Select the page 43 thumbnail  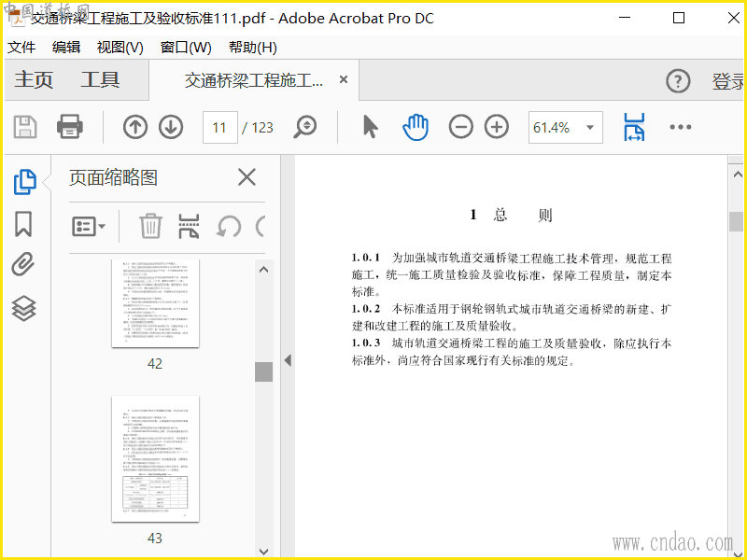(x=155, y=458)
